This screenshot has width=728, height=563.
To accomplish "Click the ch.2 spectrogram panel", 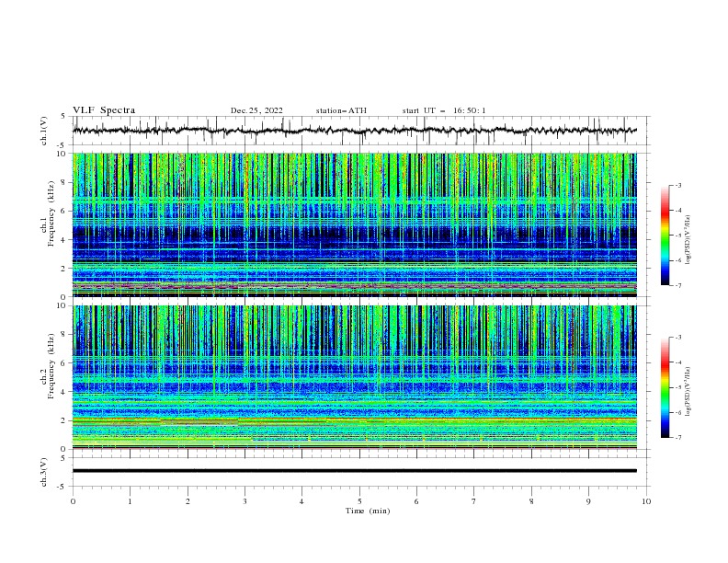I will 355,377.
